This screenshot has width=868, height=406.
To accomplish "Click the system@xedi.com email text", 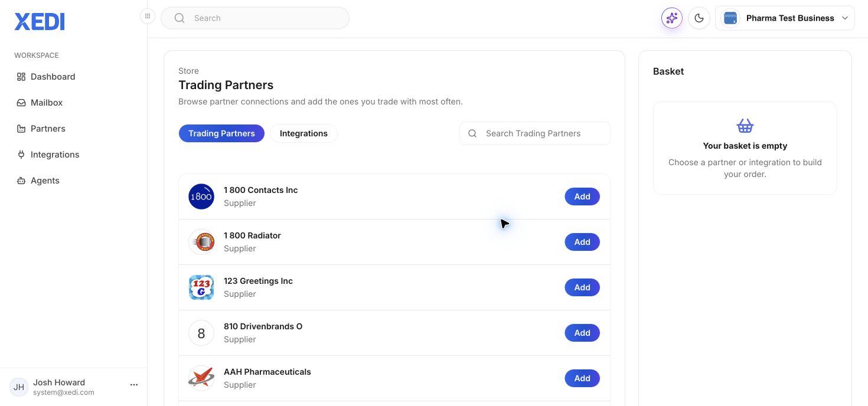I will point(64,392).
